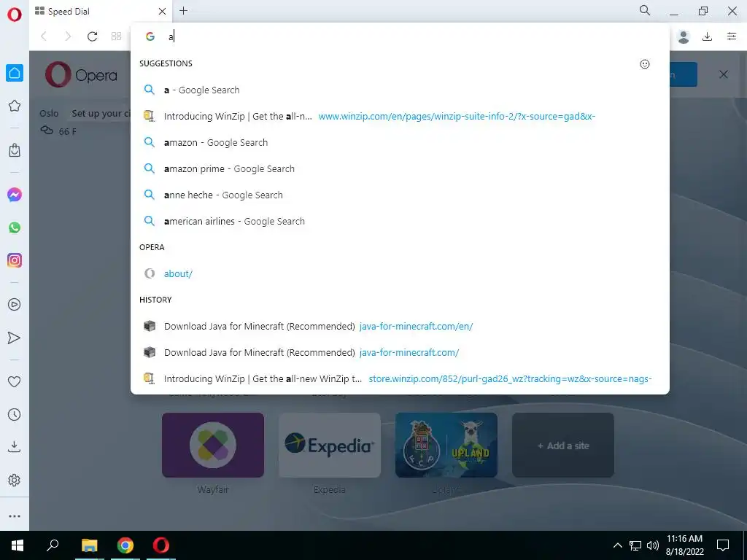The width and height of the screenshot is (747, 560).
Task: Open the Wayfair speed dial tile
Action: (213, 446)
